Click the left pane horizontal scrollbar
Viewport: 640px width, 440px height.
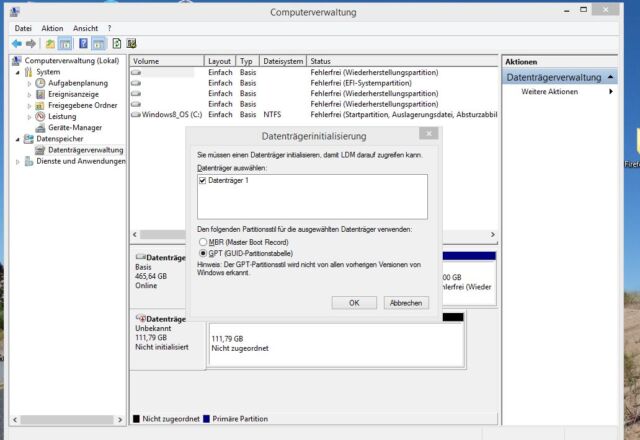(65, 419)
